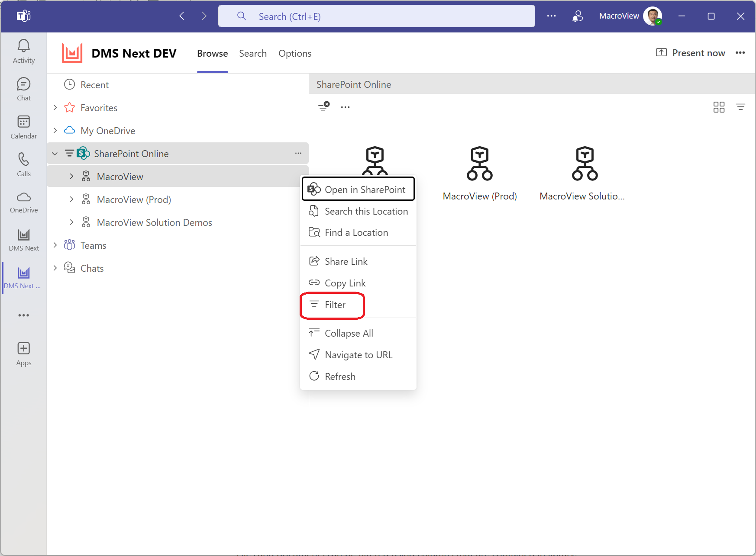756x556 pixels.
Task: Click the SharePoint Online breadcrumb header
Action: tap(353, 84)
